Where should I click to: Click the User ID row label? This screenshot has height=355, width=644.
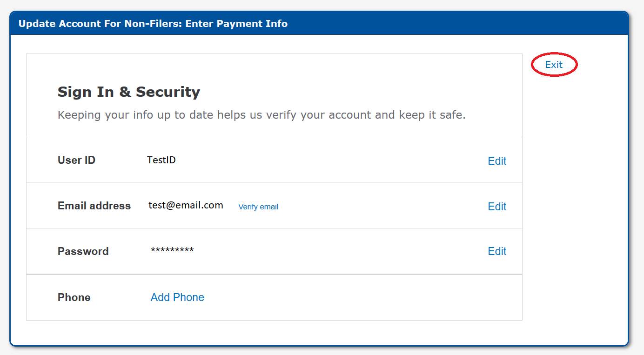[x=76, y=160]
